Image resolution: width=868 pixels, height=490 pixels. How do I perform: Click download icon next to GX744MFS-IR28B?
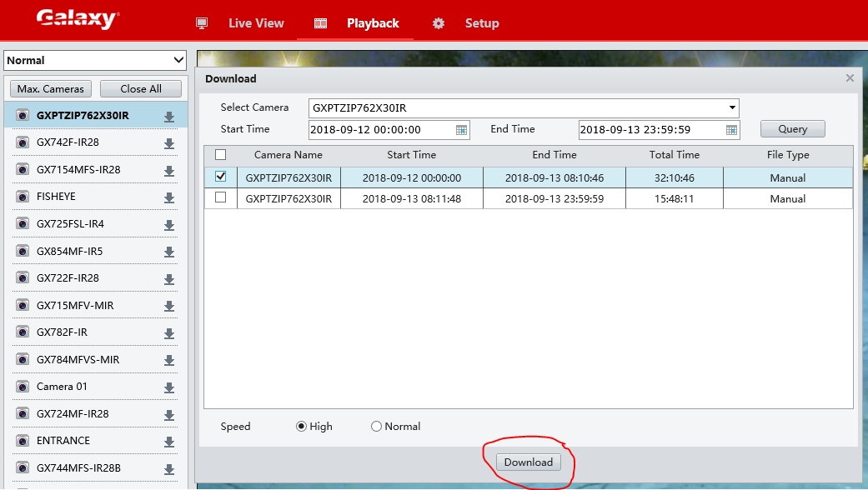point(169,469)
